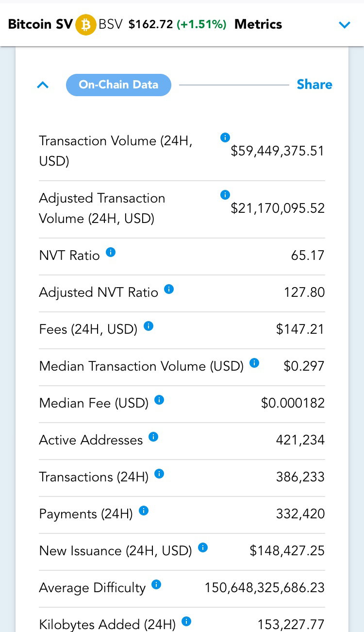Open the Metrics section label
Viewport: 364px width, 632px height.
[x=258, y=24]
